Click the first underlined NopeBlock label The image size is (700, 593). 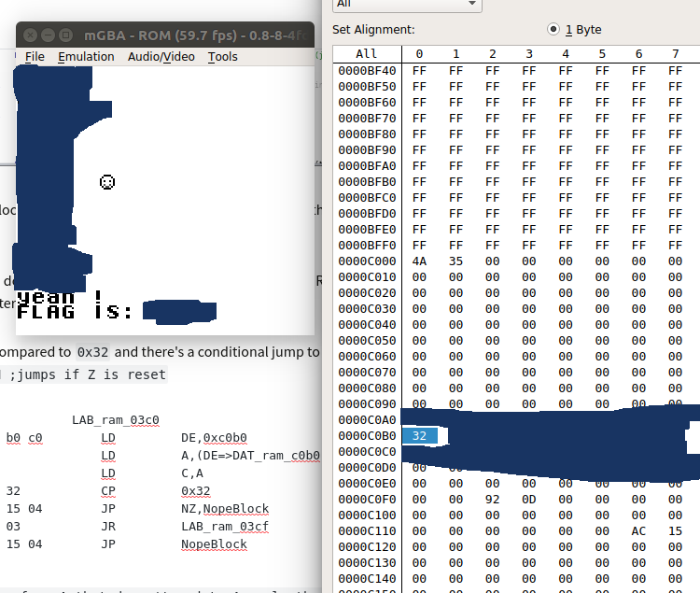tap(236, 509)
